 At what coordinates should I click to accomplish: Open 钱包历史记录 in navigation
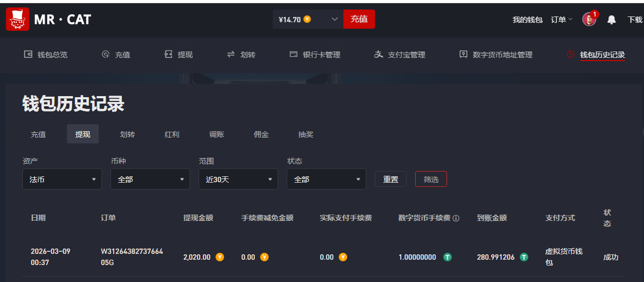pos(603,55)
